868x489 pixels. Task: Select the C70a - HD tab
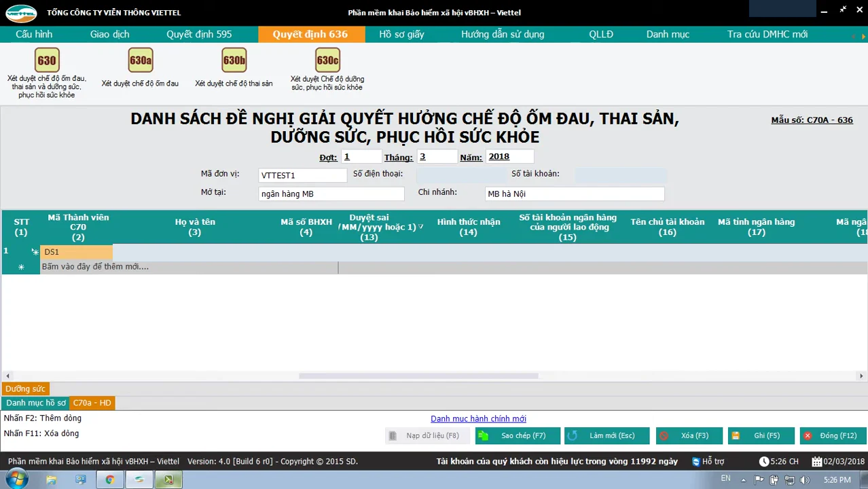point(92,403)
